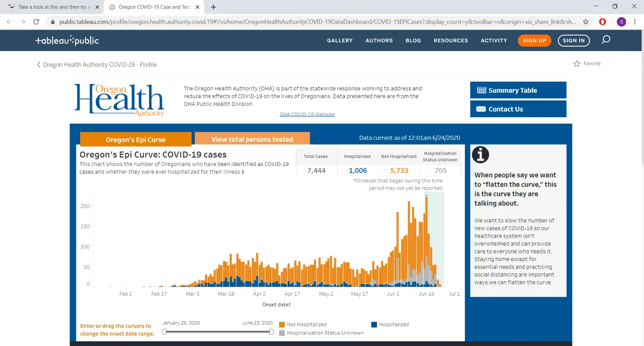Screen dimensions: 644x346
Task: Open the Resources menu item
Action: point(451,41)
